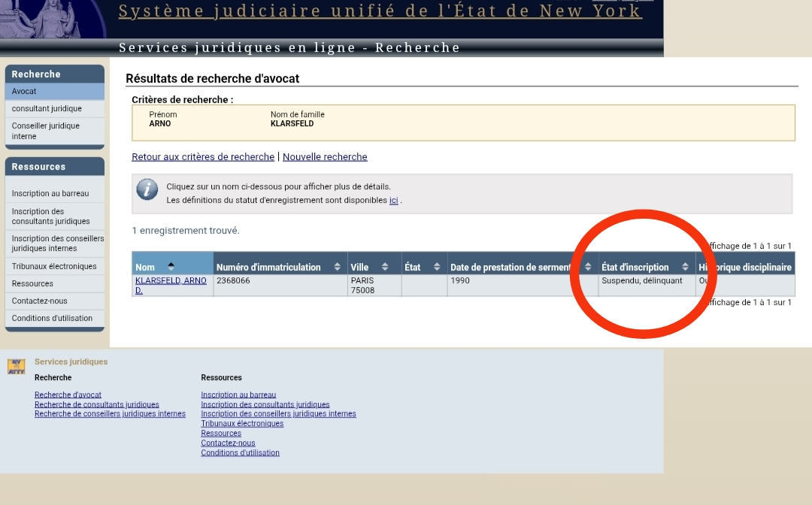Click the NY ATTY footer logo icon

pyautogui.click(x=17, y=367)
